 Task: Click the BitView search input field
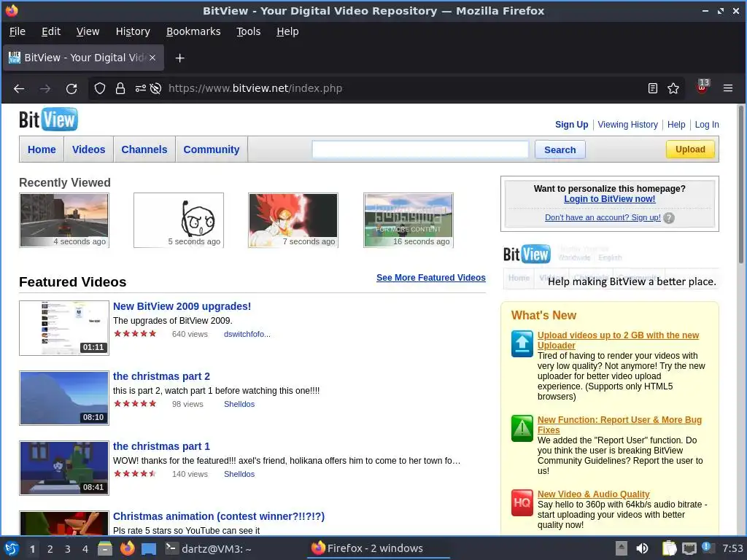(420, 149)
